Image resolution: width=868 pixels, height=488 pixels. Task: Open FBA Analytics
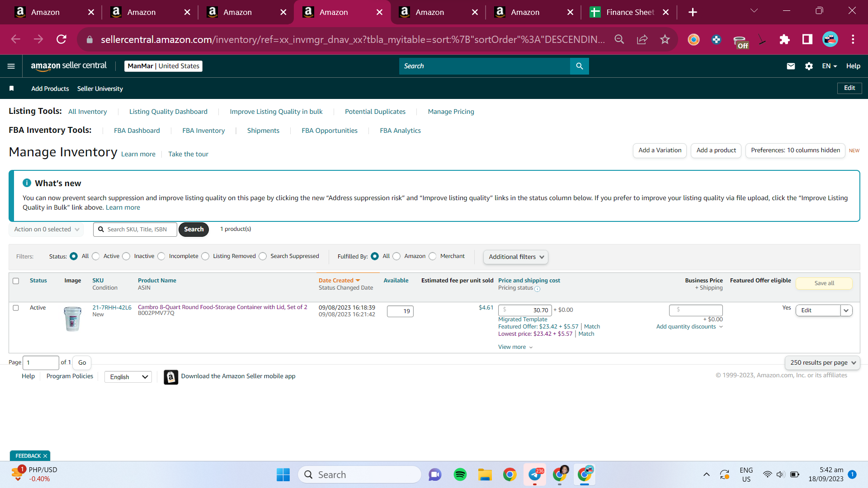pyautogui.click(x=400, y=131)
